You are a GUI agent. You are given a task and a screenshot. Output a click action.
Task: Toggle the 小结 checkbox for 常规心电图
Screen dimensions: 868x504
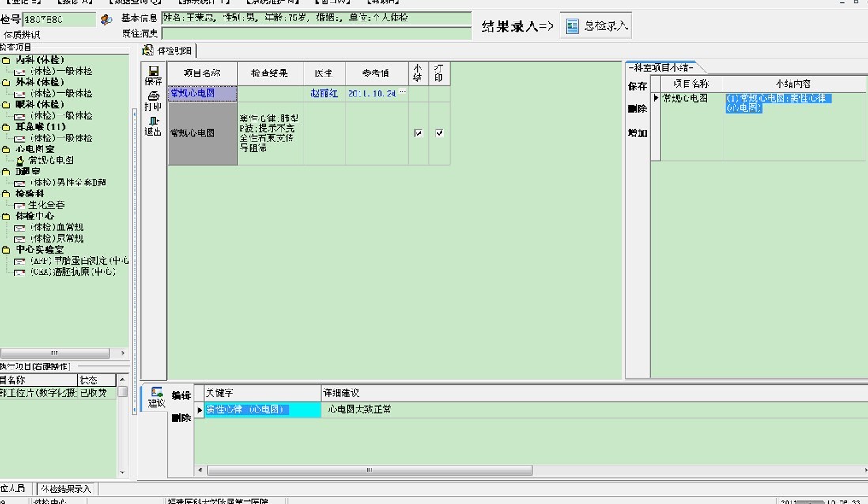coord(418,133)
